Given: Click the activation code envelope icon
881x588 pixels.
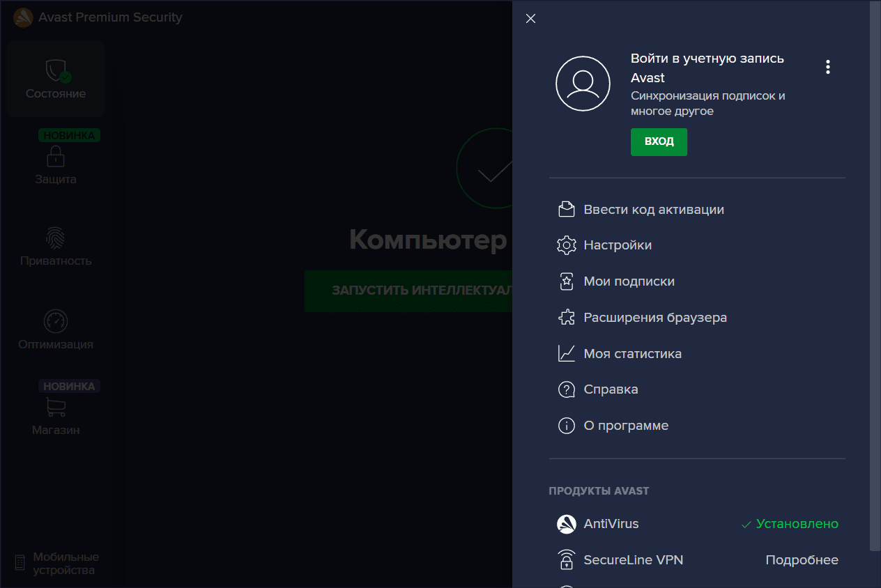Looking at the screenshot, I should click(x=566, y=209).
